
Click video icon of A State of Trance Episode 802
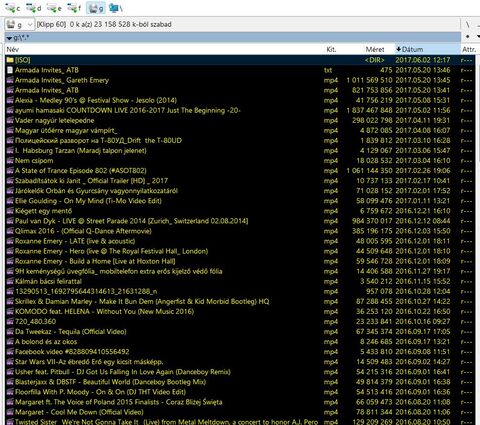click(10, 171)
